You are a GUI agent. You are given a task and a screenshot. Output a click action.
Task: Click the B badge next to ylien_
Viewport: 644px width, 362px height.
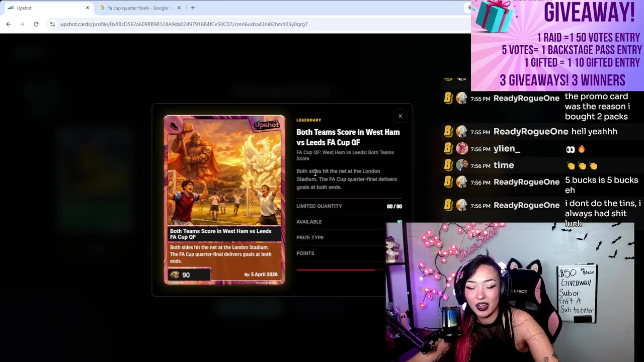(448, 149)
